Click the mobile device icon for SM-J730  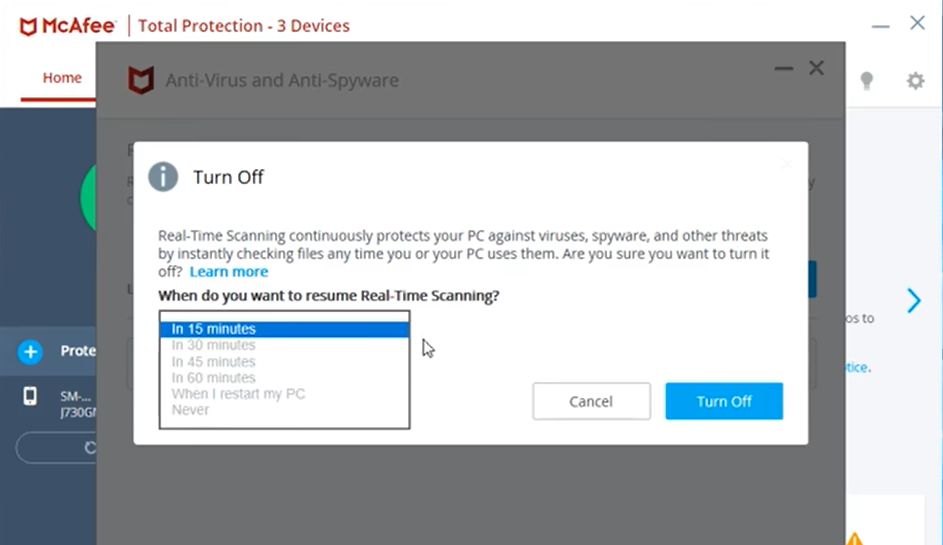point(30,396)
